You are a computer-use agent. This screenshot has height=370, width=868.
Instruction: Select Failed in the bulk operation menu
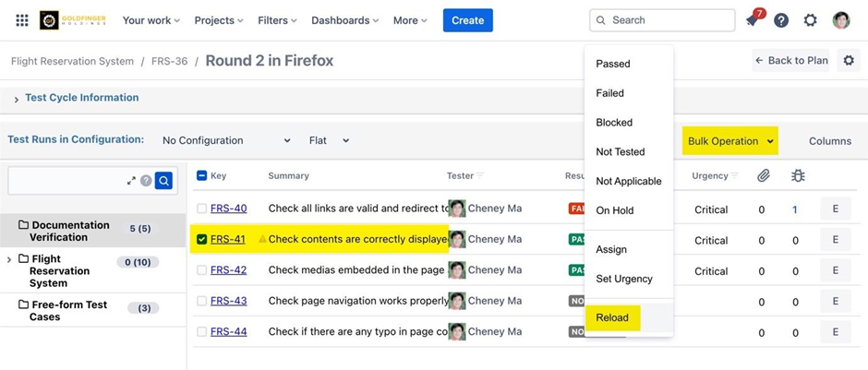tap(610, 93)
